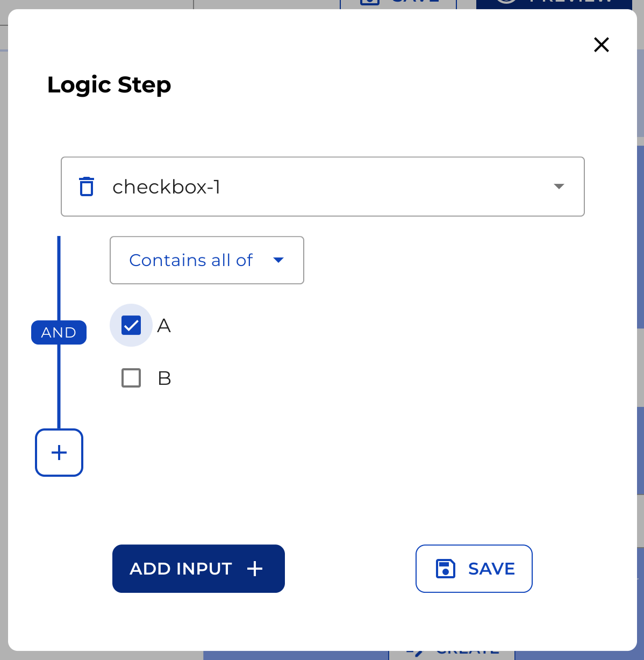Viewport: 644px width, 660px height.
Task: Click the floppy disk icon inside SAVE button
Action: tap(445, 568)
